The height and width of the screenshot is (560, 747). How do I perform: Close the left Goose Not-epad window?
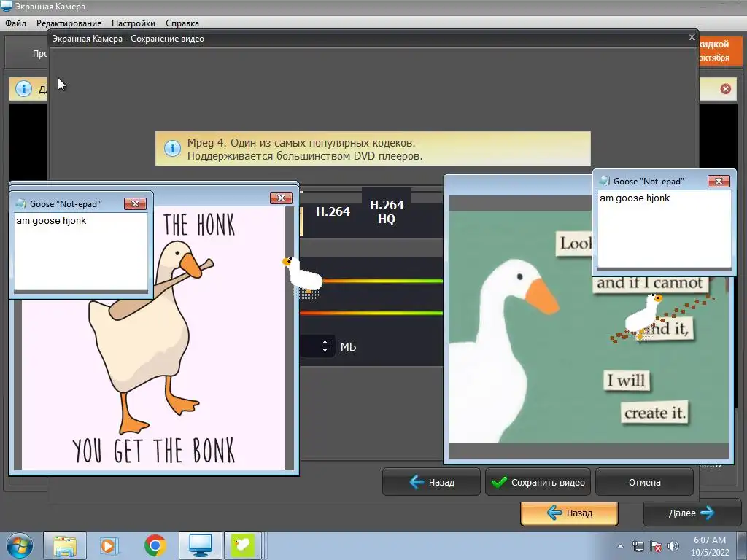(135, 204)
